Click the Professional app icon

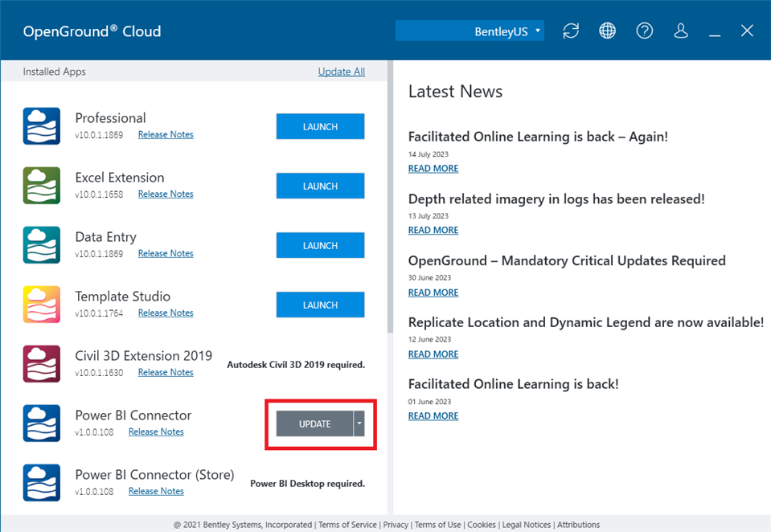(42, 126)
